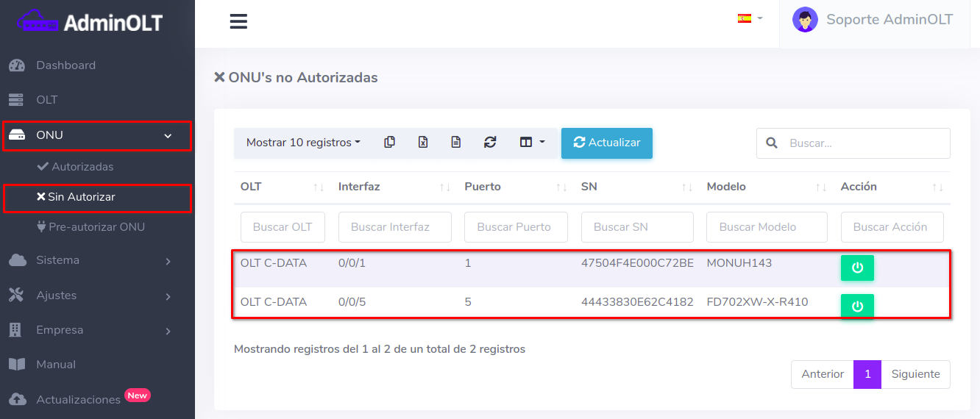Open the Mostrar 10 registros dropdown

(303, 143)
